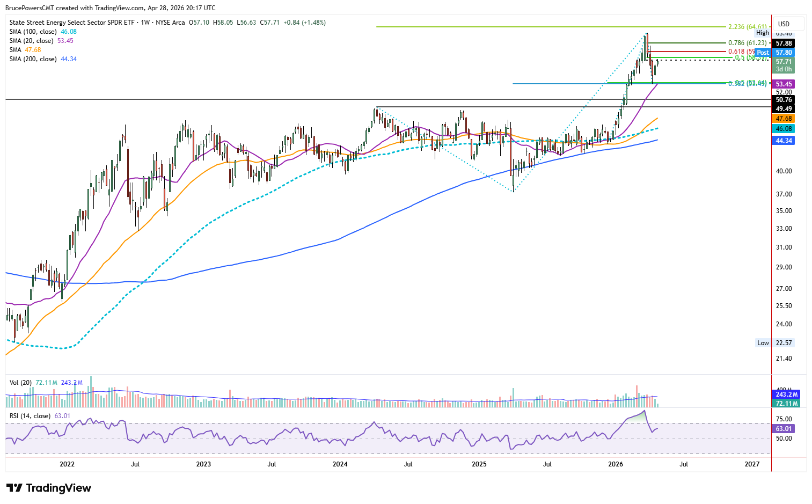Click the SMA (100, close) 46.08 legend
The height and width of the screenshot is (504, 812).
[43, 32]
